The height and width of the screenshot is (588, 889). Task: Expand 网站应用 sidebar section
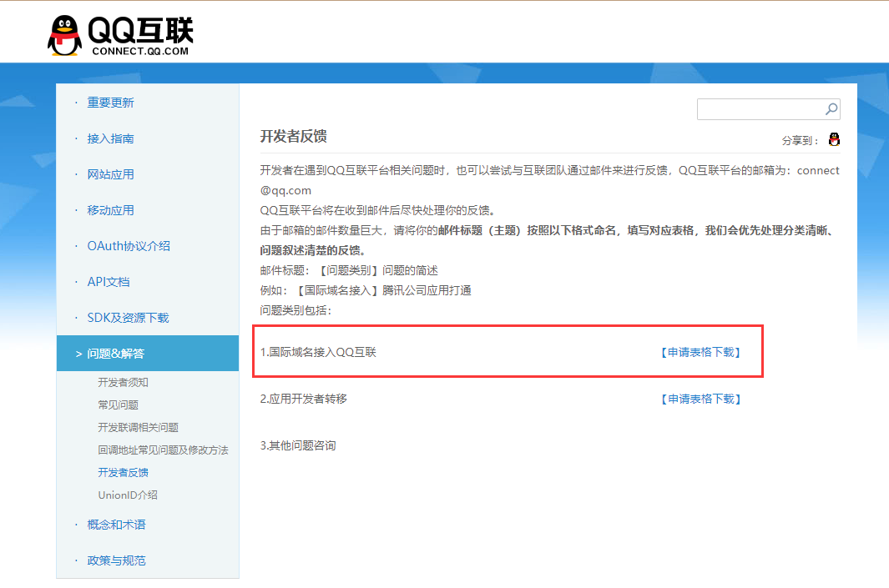click(x=110, y=174)
